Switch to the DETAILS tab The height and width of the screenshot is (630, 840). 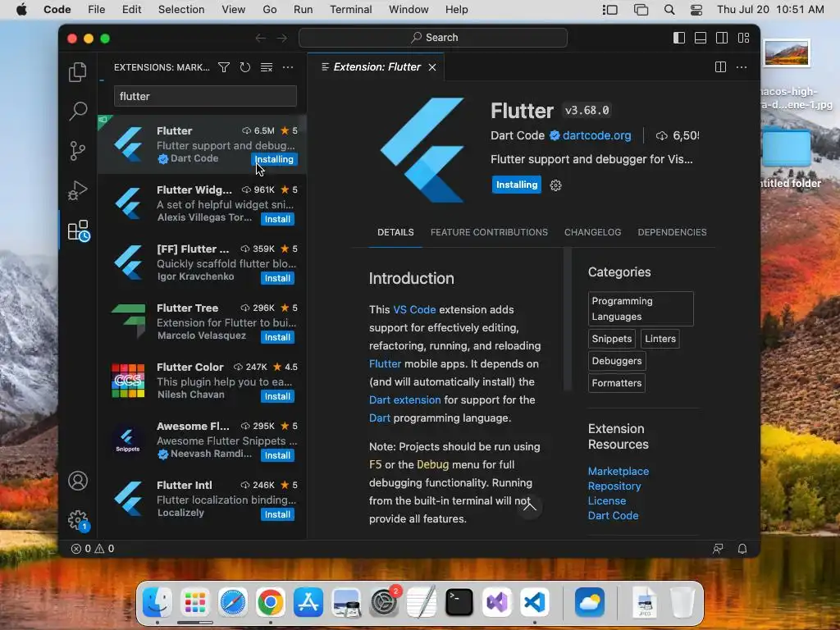click(x=395, y=232)
